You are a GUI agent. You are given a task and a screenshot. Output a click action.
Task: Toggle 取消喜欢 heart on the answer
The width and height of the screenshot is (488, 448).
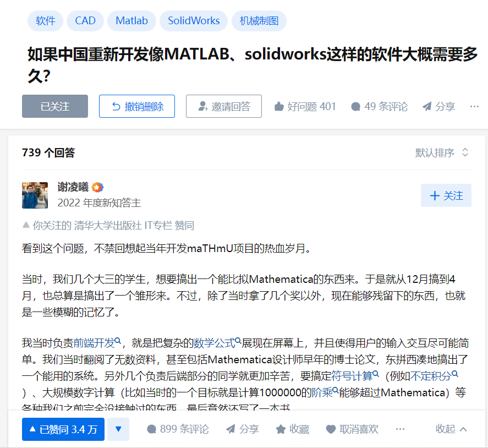[x=352, y=429]
